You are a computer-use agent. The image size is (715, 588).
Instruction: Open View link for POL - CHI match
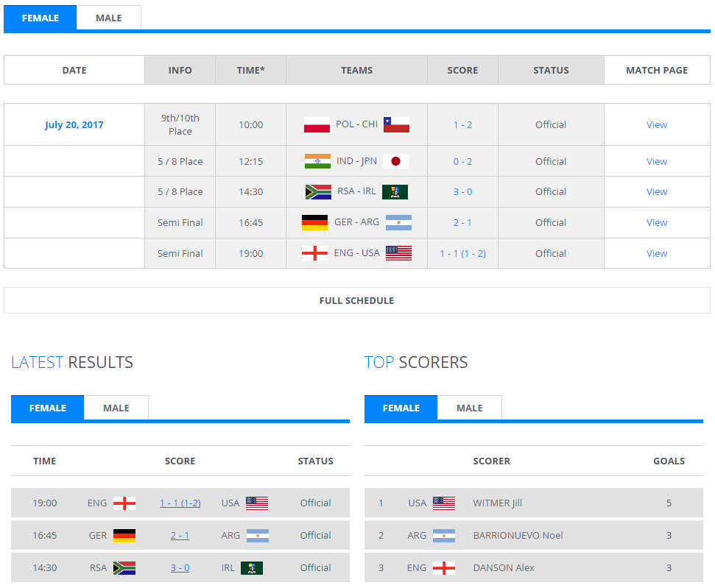click(x=657, y=124)
